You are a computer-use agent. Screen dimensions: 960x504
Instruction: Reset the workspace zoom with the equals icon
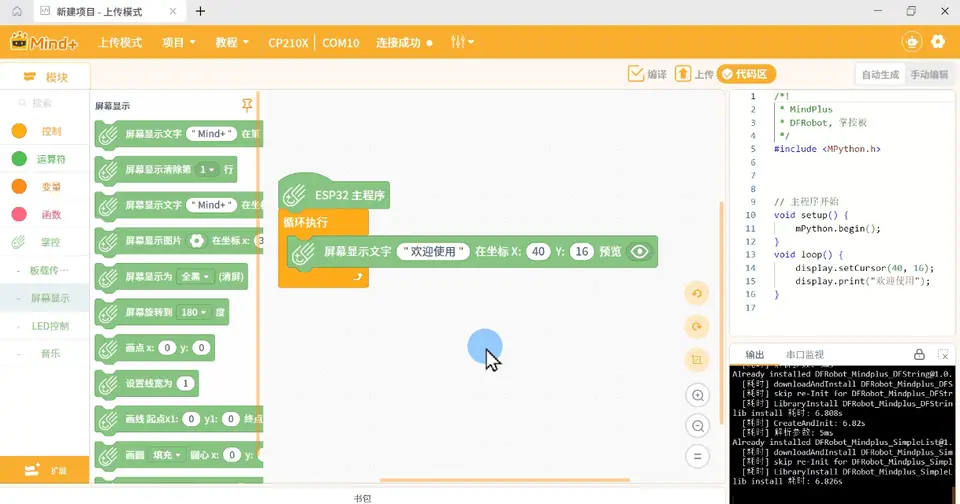[x=697, y=456]
